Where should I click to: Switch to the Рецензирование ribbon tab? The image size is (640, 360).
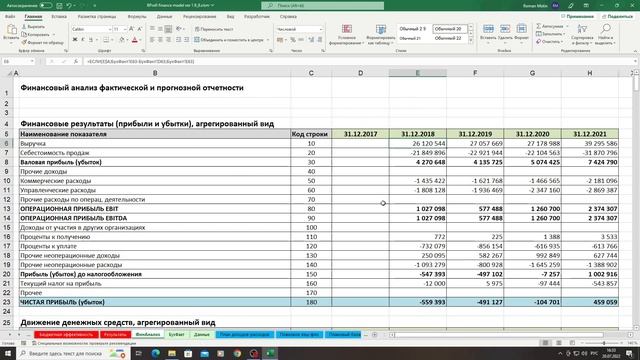pyautogui.click(x=200, y=17)
